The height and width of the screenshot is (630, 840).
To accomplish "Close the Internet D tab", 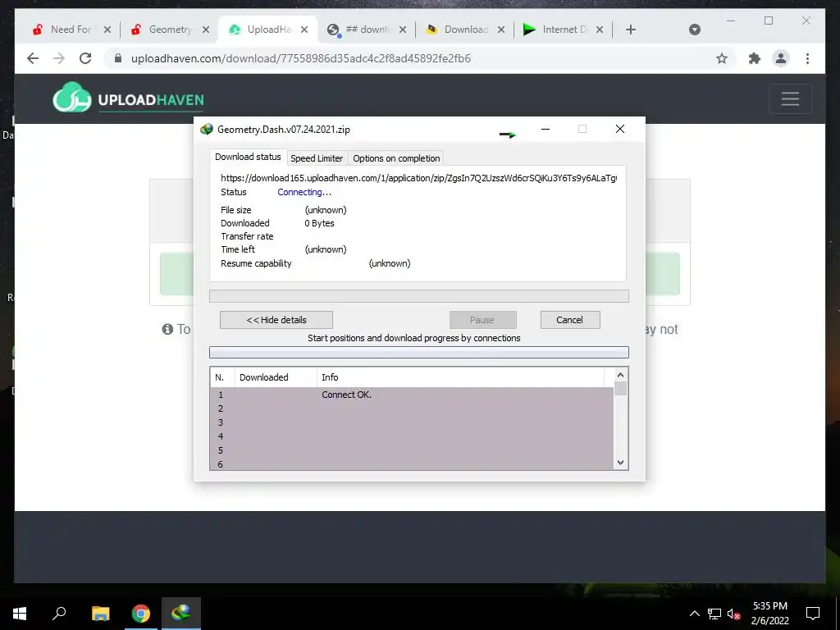I will pos(600,30).
